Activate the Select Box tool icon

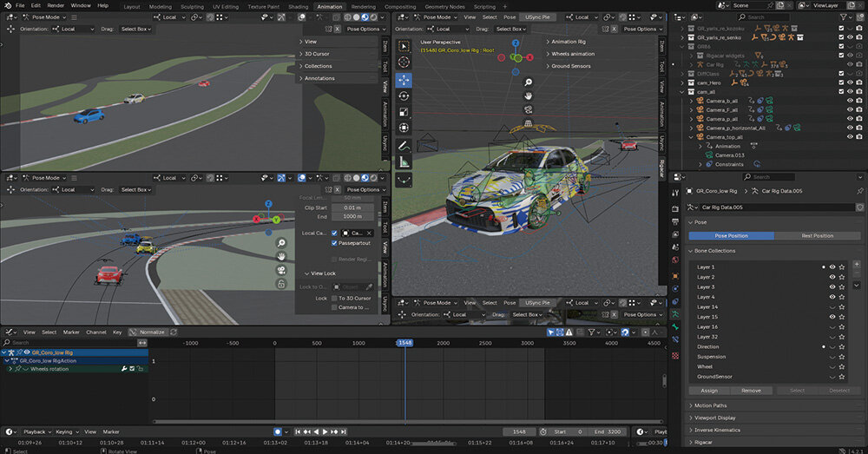pyautogui.click(x=404, y=46)
